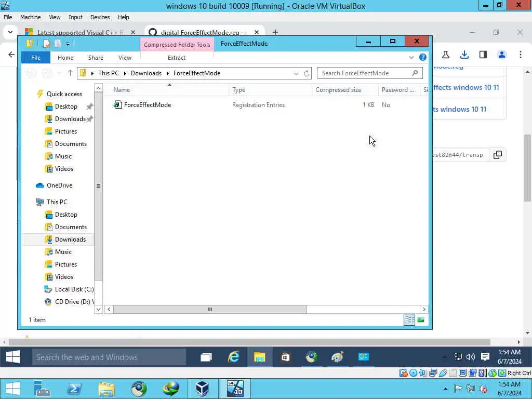
Task: Click the horizontal scrollbar thumb in file list
Action: coord(210,309)
